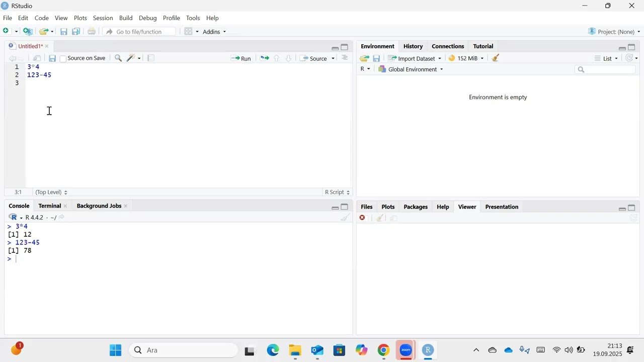Open the Code menu
Screen dimensions: 644x362
pyautogui.click(x=41, y=18)
